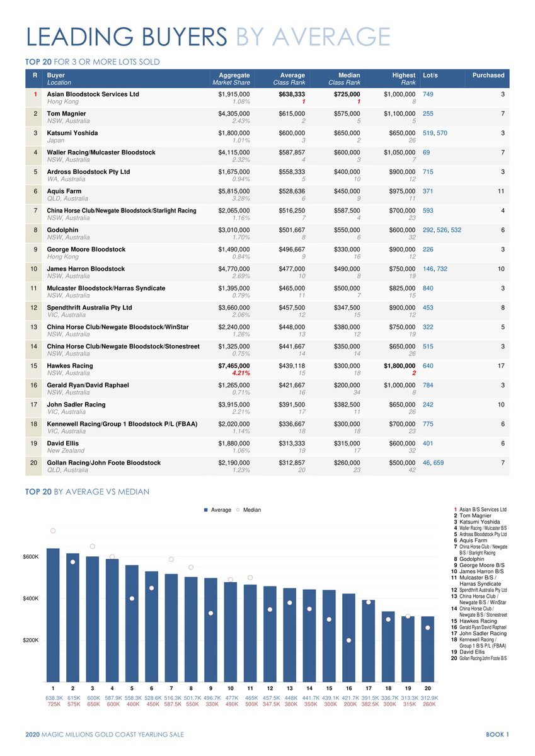Viewport: 535px width, 756px height.
Task: Open lot 775 link for Kennewell Racing
Action: pos(428,424)
